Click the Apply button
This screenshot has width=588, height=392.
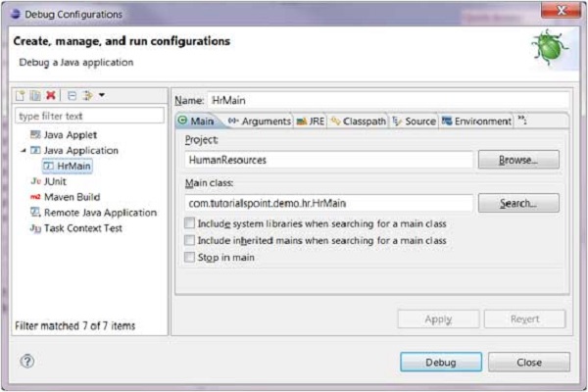coord(438,319)
